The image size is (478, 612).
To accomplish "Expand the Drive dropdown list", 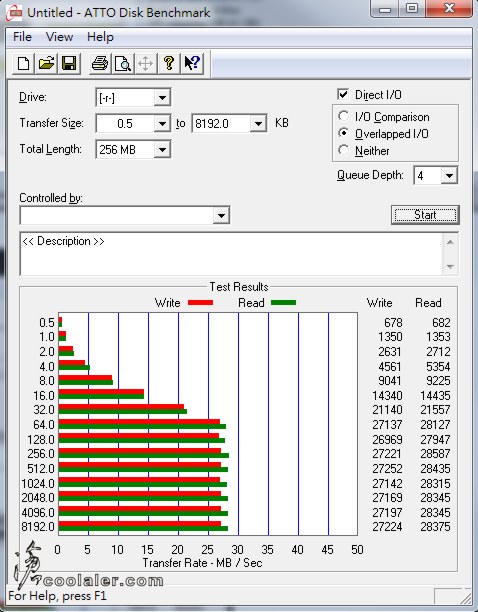I will (x=162, y=97).
